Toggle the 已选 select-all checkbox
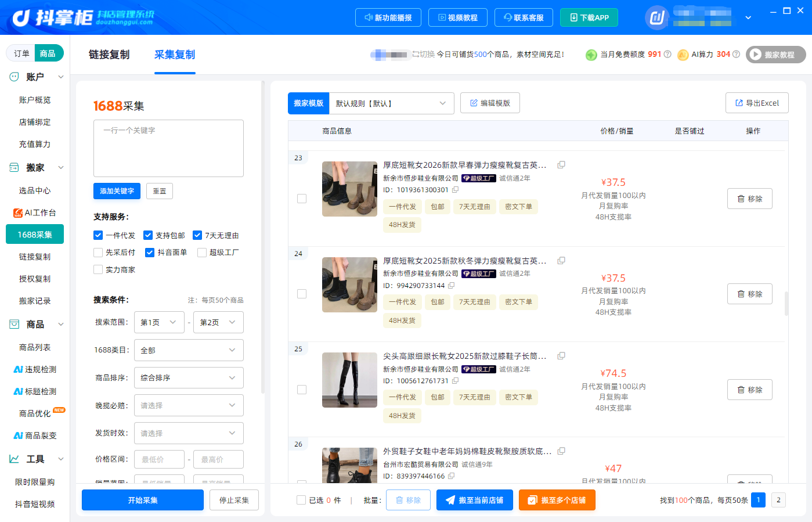This screenshot has height=522, width=812. (301, 500)
